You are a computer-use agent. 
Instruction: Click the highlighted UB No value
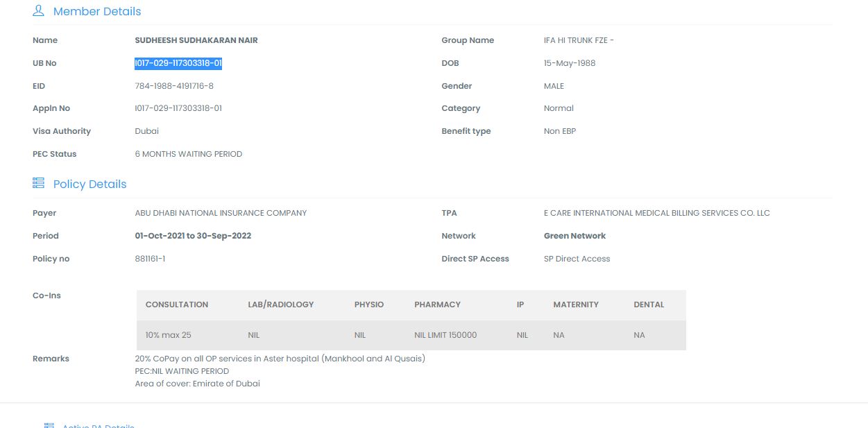click(178, 63)
